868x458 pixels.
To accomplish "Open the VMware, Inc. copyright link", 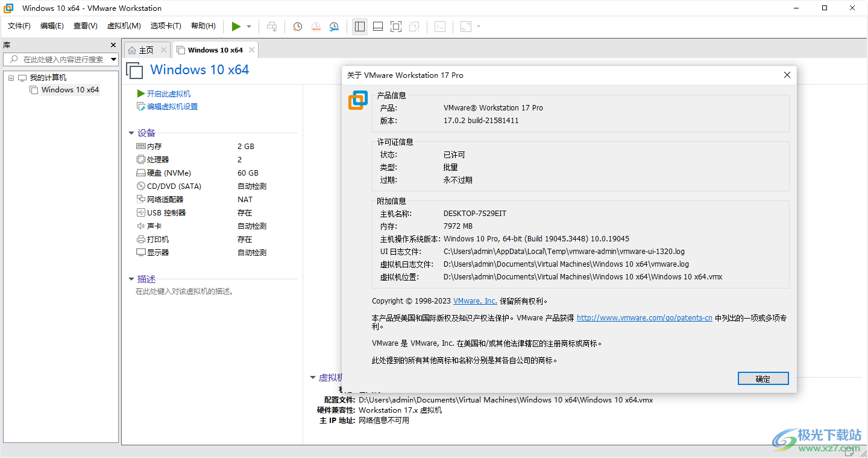I will coord(476,301).
